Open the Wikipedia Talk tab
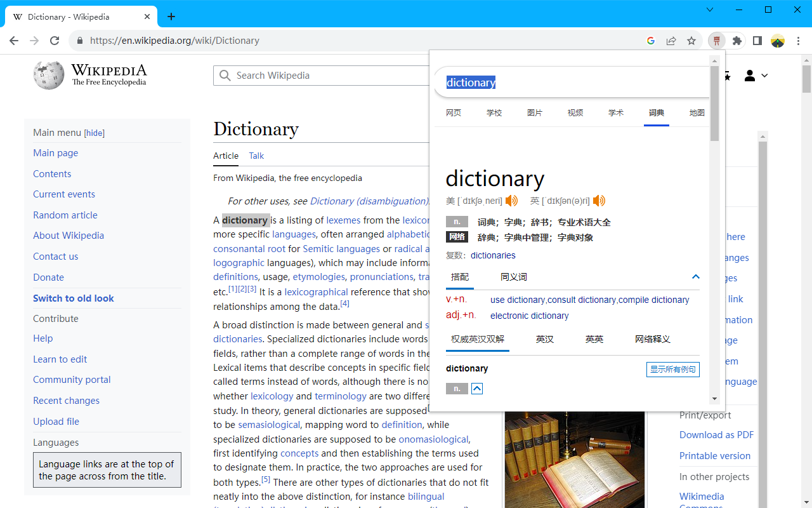 (256, 156)
